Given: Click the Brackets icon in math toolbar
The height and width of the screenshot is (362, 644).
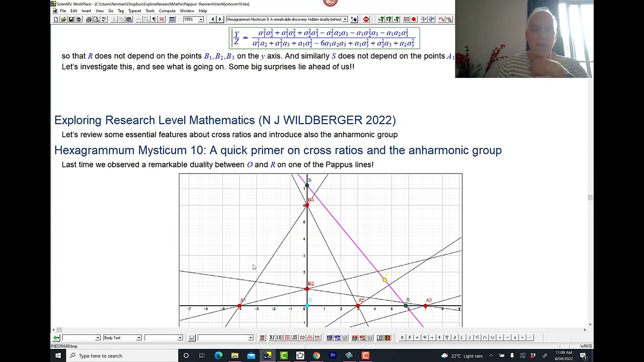Looking at the screenshot, I should point(280,337).
